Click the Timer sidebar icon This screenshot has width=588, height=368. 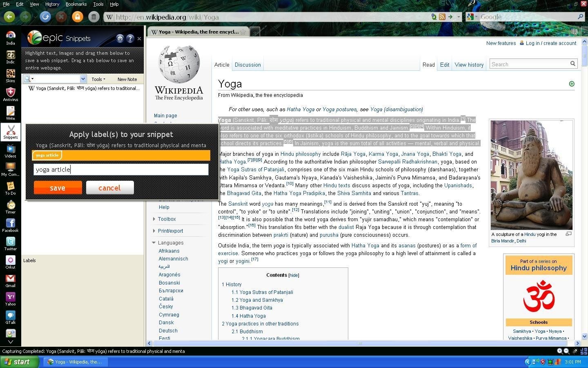coord(11,206)
